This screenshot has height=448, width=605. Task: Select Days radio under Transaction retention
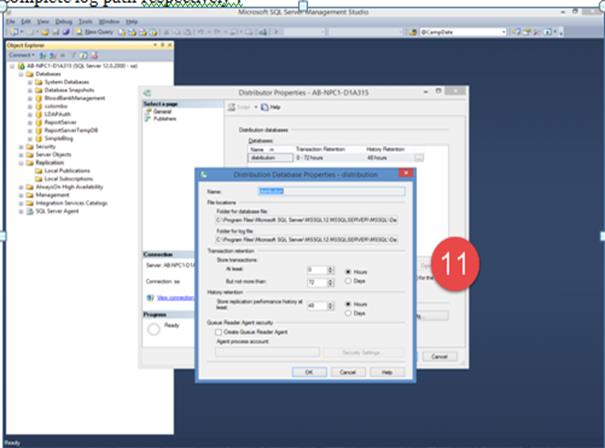tap(348, 281)
